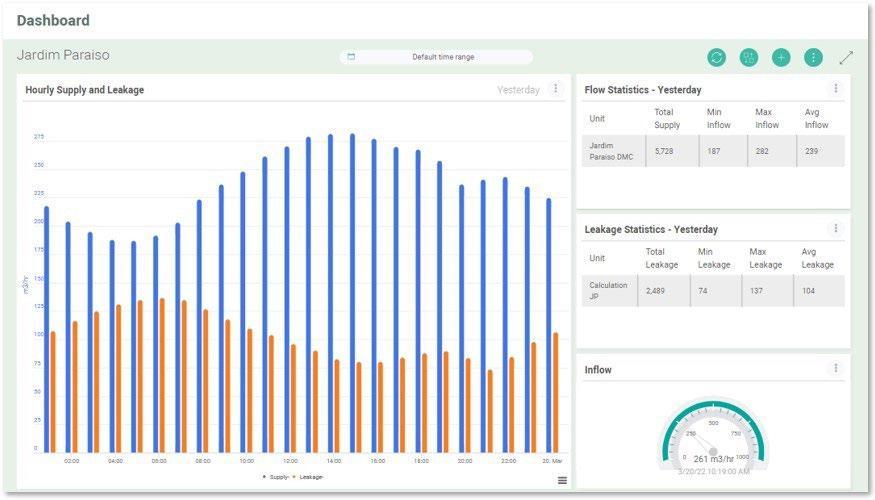The width and height of the screenshot is (875, 500).
Task: Click Avg Inflow value 239
Action: [x=811, y=151]
